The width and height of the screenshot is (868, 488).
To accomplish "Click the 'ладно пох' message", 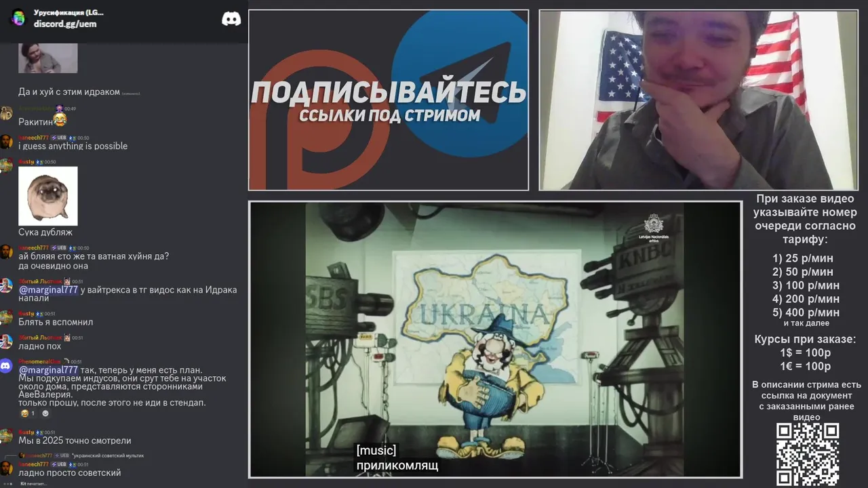I will 39,346.
